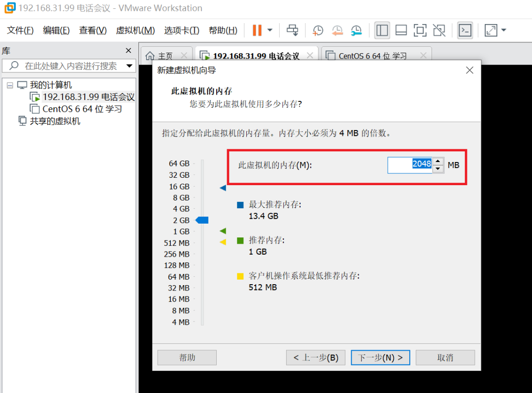This screenshot has height=393, width=532.
Task: Close the 192.168.31.99 电话会议 tab
Action: [x=310, y=55]
